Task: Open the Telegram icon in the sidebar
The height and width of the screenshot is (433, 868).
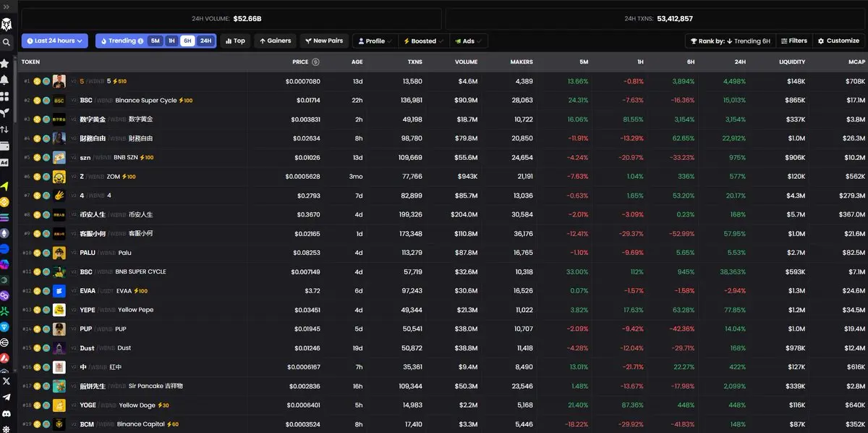Action: (6, 398)
